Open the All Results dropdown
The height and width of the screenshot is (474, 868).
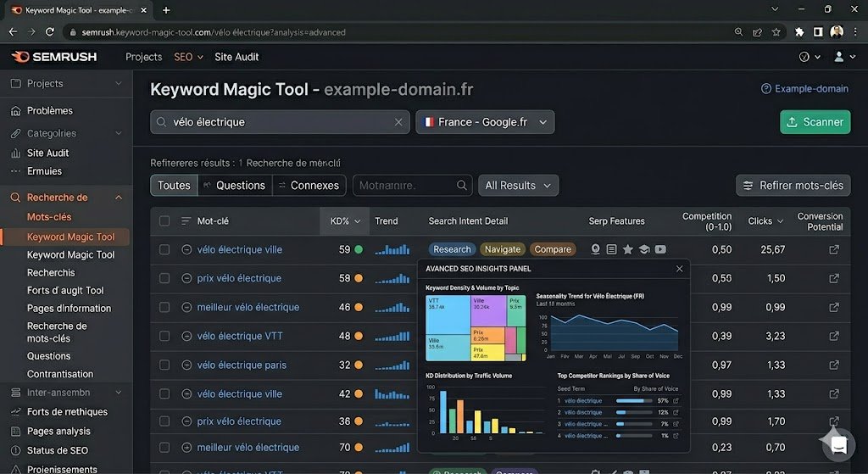point(518,186)
